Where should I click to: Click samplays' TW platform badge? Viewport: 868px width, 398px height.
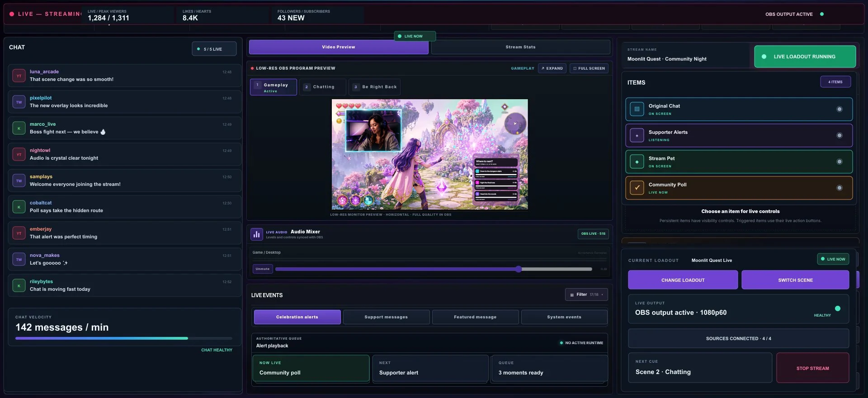click(x=19, y=181)
